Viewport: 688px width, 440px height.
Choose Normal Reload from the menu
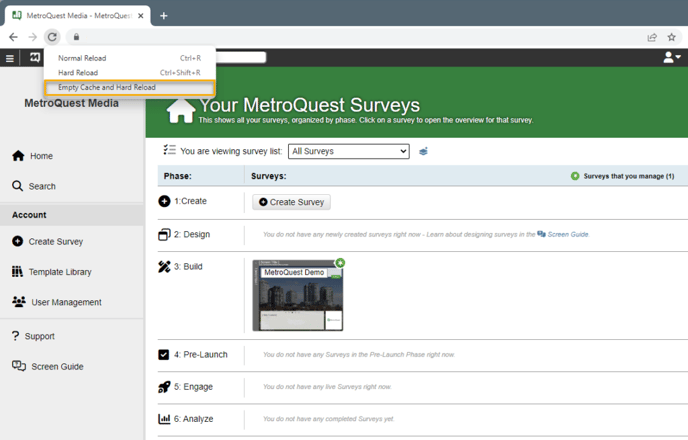tap(83, 59)
